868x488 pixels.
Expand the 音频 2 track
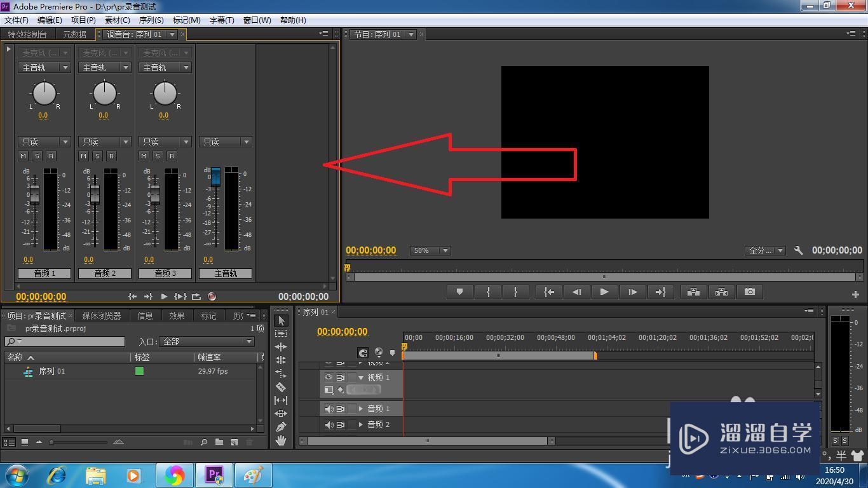[x=361, y=424]
